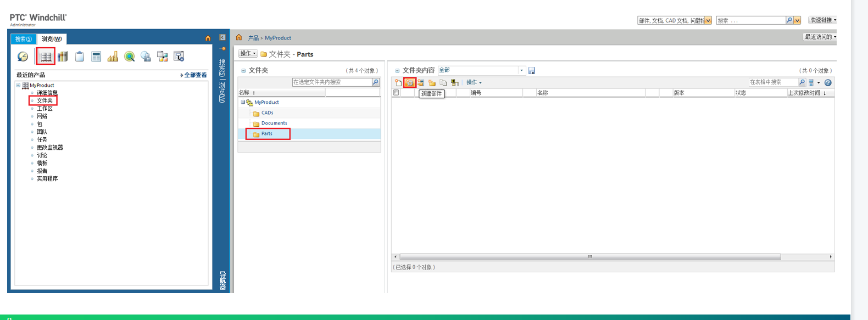This screenshot has width=868, height=320.
Task: Open the 全部 view dropdown
Action: point(521,70)
